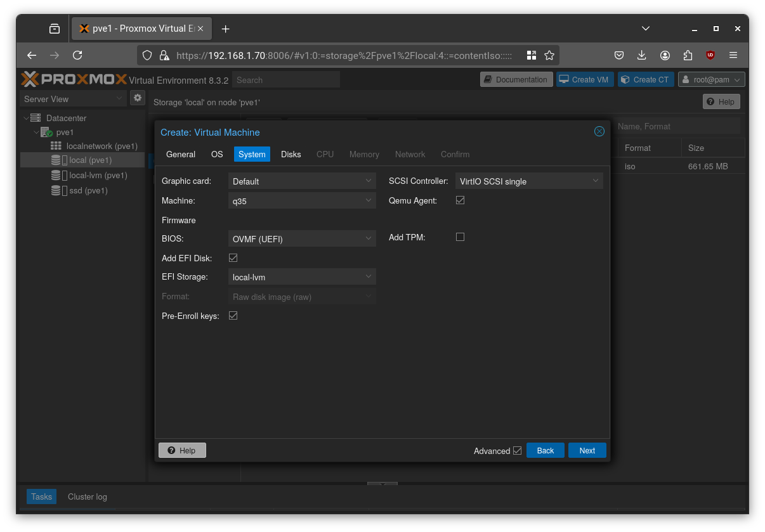765x532 pixels.
Task: Click the browser download icon
Action: pyautogui.click(x=642, y=55)
